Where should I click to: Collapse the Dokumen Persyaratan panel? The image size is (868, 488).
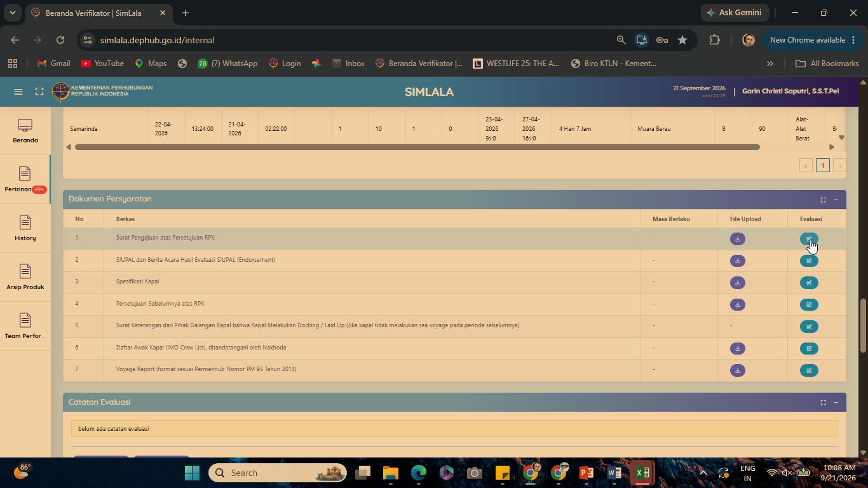click(836, 200)
